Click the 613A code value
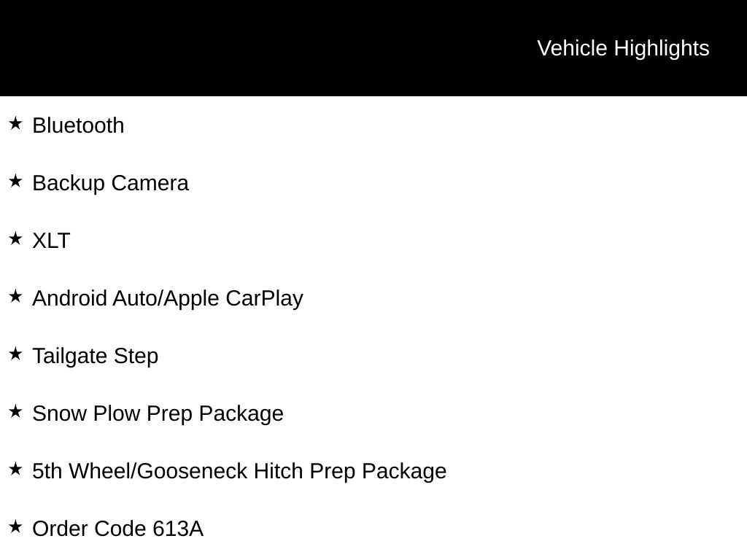The width and height of the screenshot is (747, 560). tap(178, 529)
